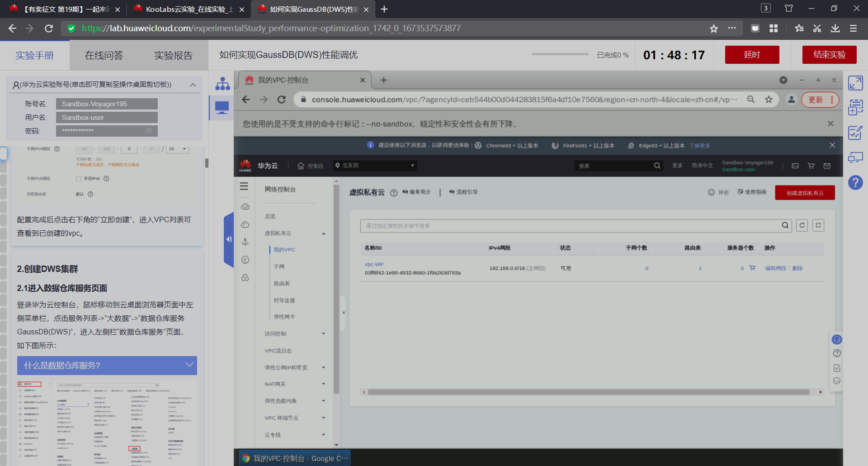Open the 流程引导 link
Screen dimensions: 868x466
coord(463,192)
